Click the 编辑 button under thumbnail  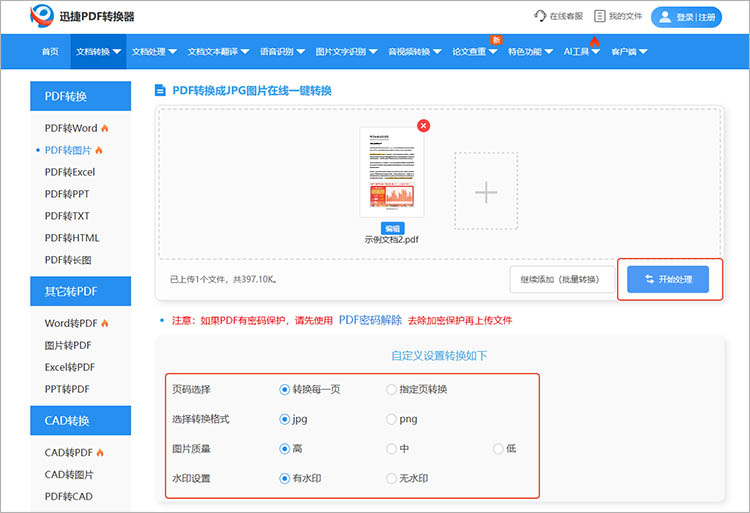(x=393, y=228)
